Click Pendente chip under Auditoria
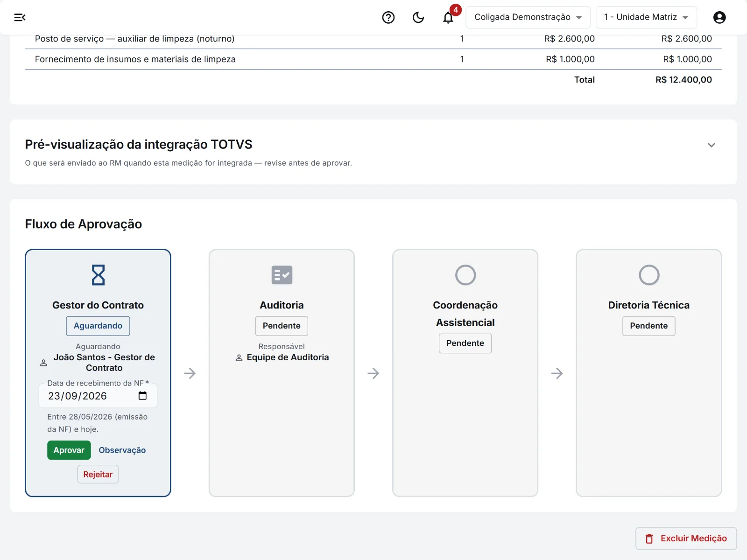Screen dimensions: 747x560 pos(282,326)
